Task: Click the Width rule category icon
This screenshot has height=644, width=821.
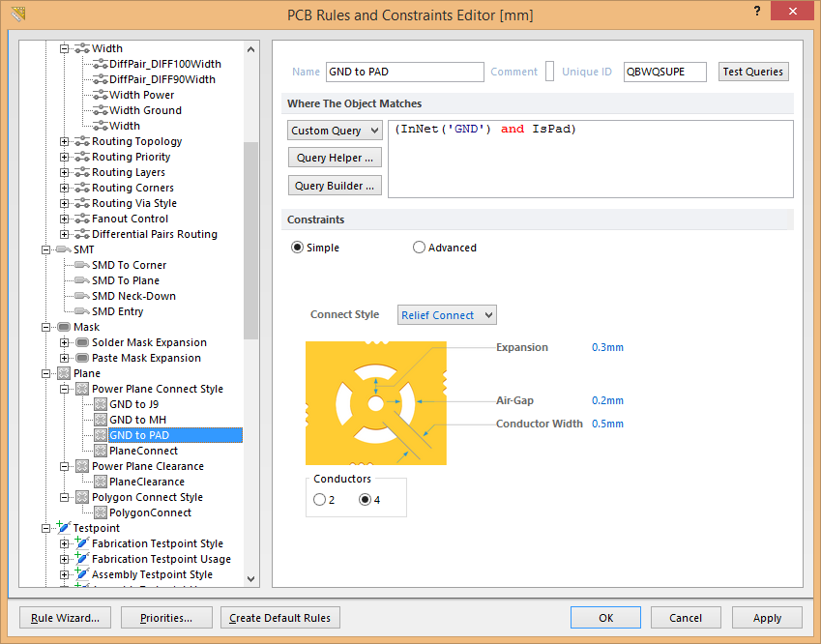Action: (x=81, y=48)
